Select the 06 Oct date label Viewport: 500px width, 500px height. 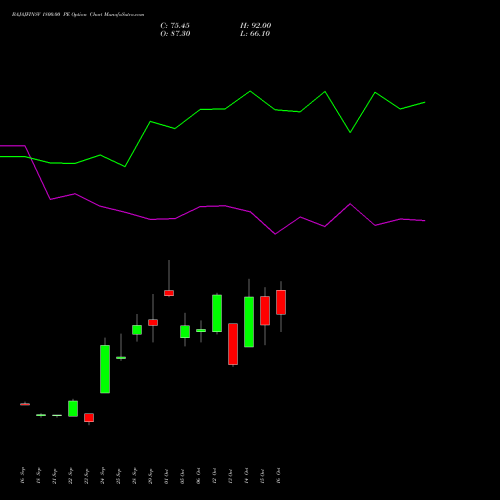point(199,476)
